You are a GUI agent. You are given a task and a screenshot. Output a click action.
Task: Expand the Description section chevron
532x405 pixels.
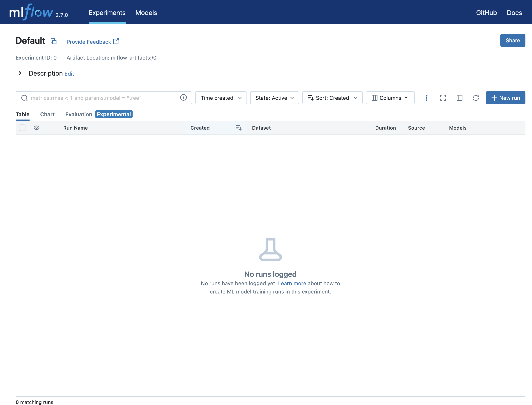coord(20,73)
